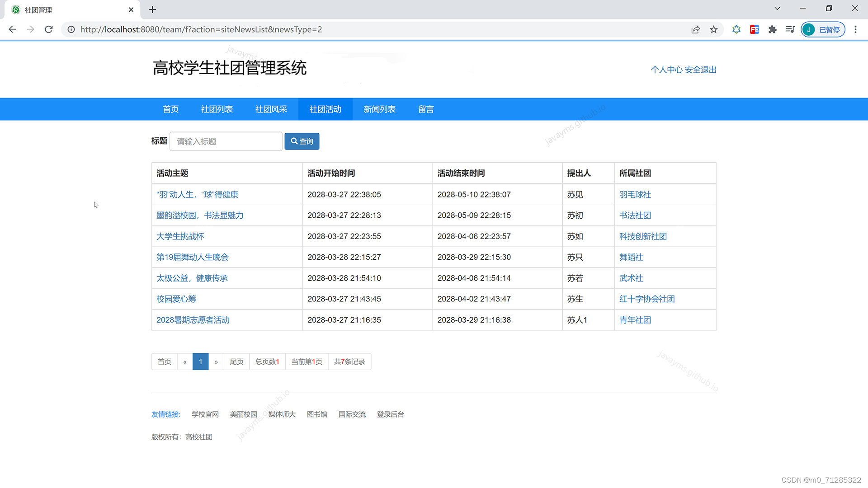Expand the tab search chevron
This screenshot has height=488, width=868.
click(x=777, y=9)
